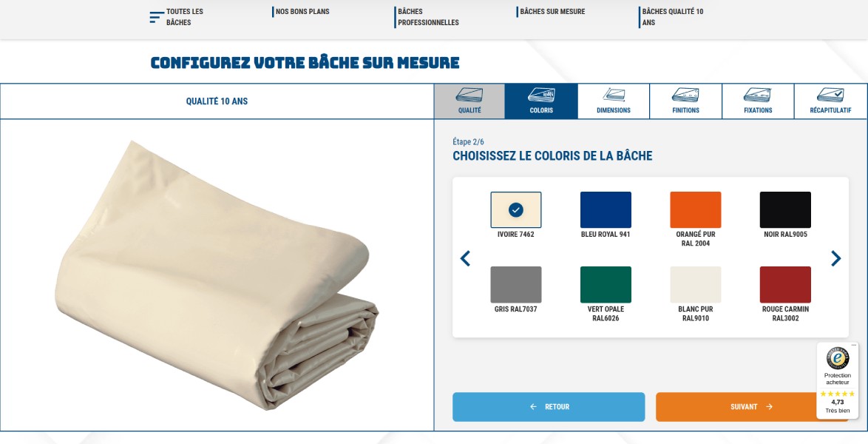868x444 pixels.
Task: Show previous colors with left chevron
Action: point(465,258)
